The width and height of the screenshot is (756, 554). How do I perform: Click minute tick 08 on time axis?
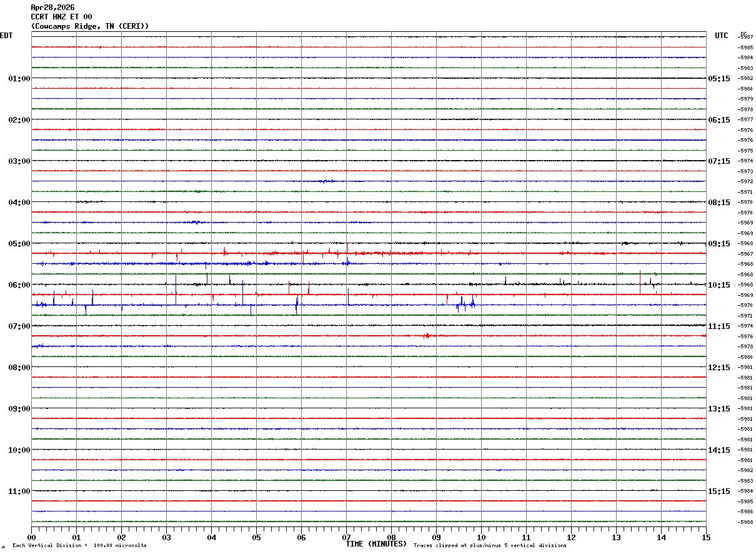[x=391, y=537]
